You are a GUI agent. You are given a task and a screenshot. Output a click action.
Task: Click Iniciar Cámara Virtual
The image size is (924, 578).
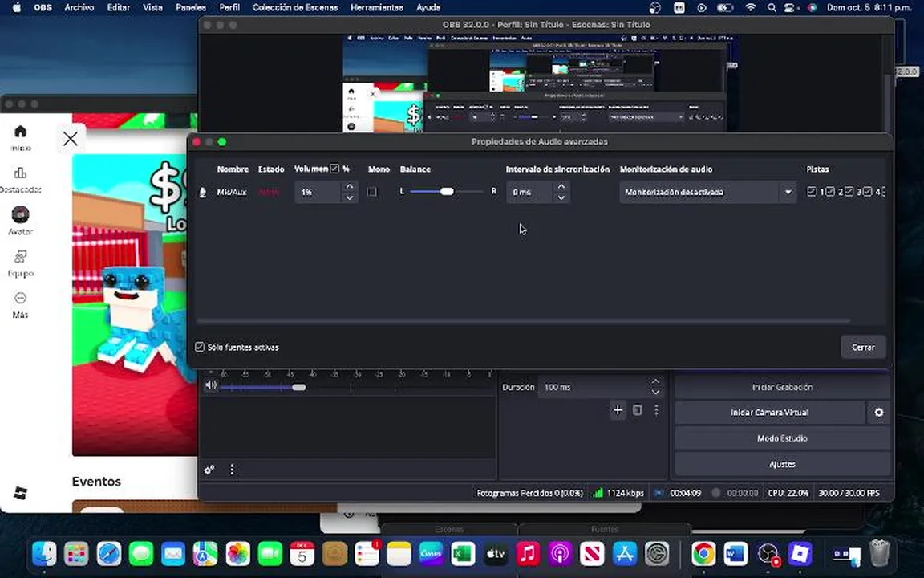770,413
